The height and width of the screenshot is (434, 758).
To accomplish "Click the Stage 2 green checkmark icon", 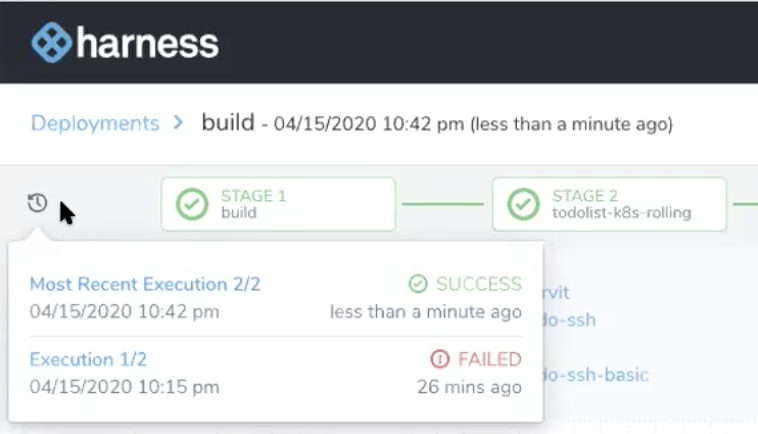I will (524, 204).
